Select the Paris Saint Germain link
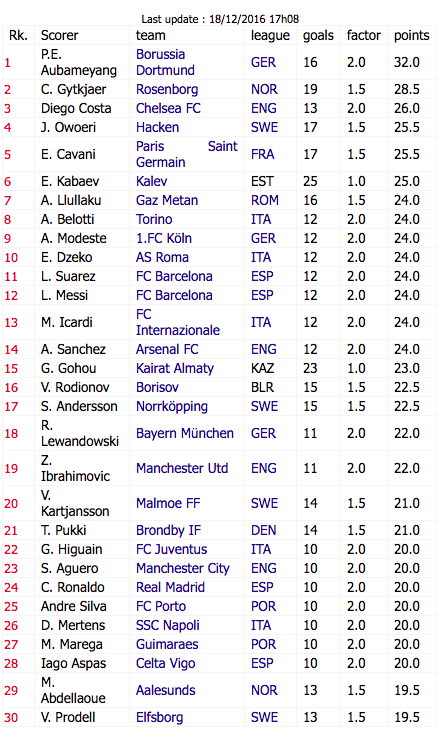Screen dimensions: 438x730 [x=187, y=154]
